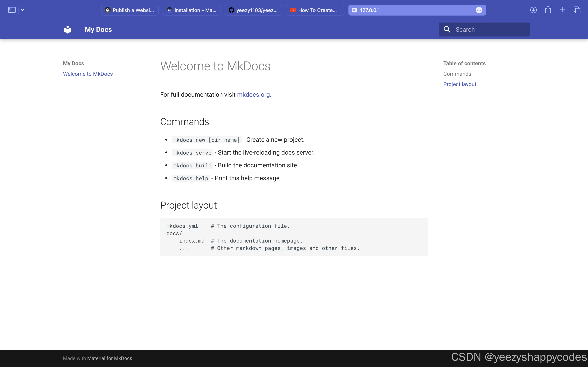Open the mkdocs.org link

[253, 95]
